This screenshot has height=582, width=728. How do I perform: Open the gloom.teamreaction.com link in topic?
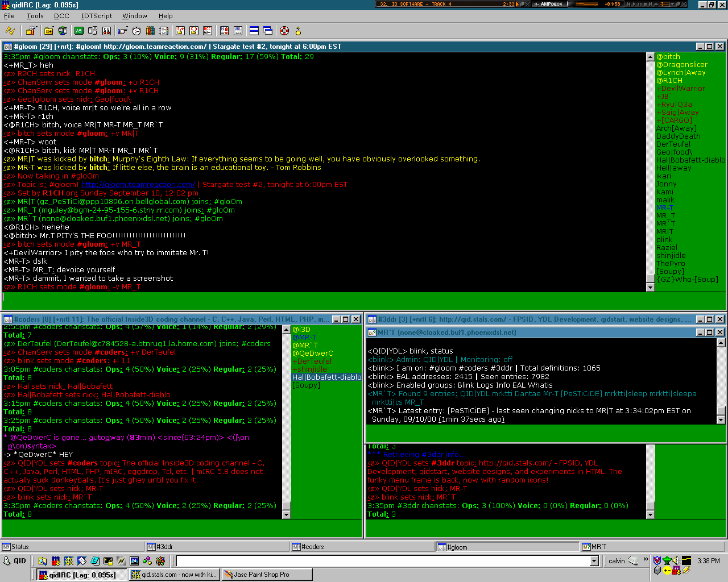point(138,185)
